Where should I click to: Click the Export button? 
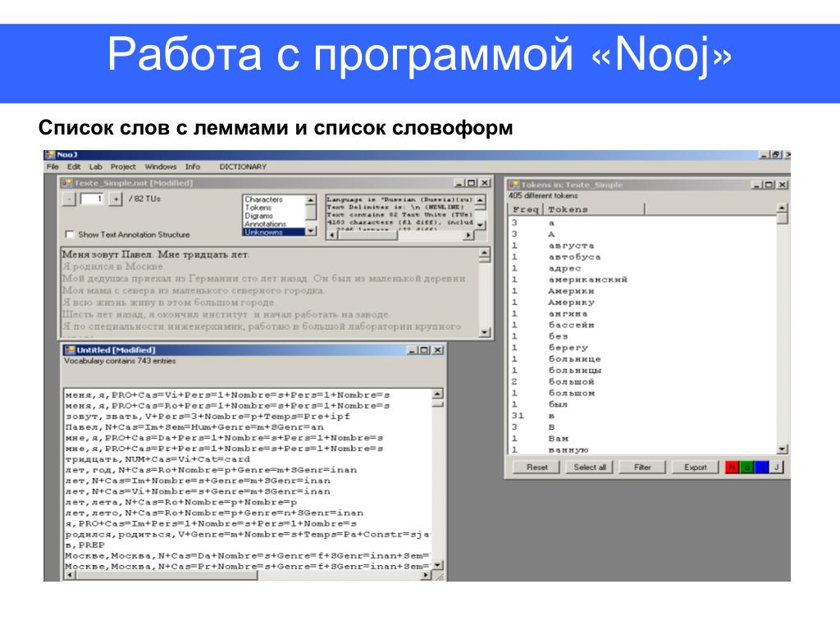tap(695, 467)
